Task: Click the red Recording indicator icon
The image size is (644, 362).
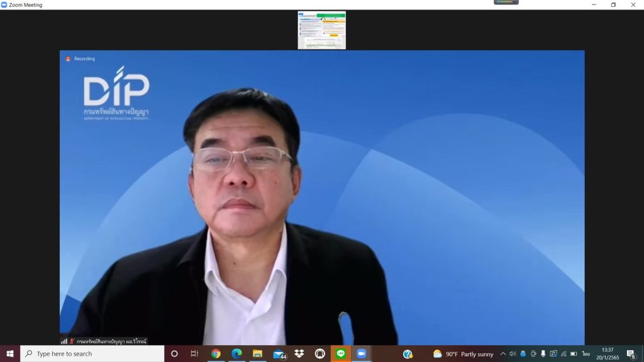Action: [x=68, y=58]
